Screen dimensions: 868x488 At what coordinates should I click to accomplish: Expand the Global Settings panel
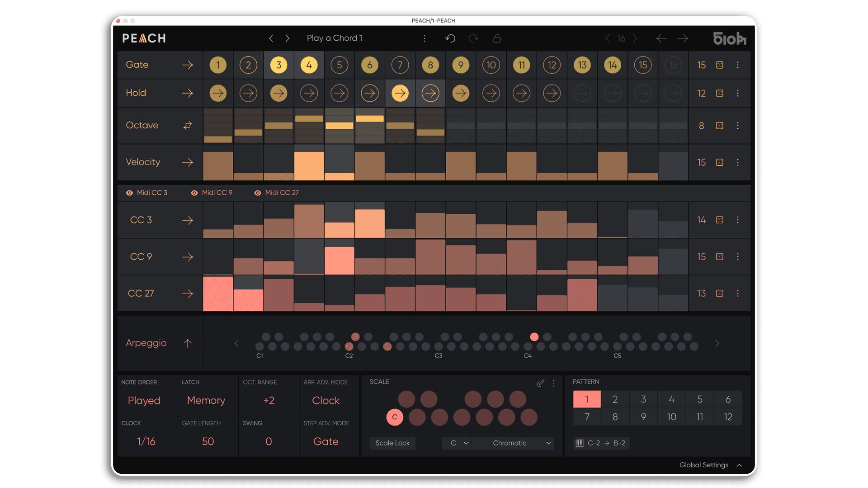[x=711, y=465]
